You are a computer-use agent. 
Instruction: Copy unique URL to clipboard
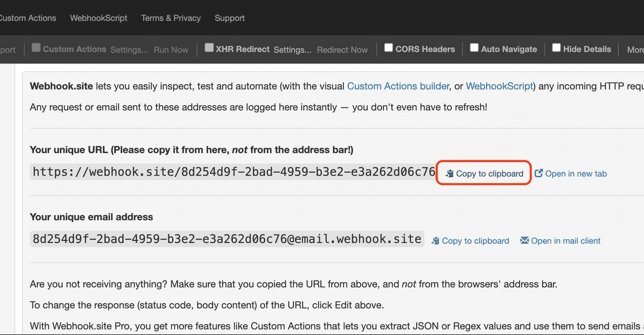click(485, 173)
